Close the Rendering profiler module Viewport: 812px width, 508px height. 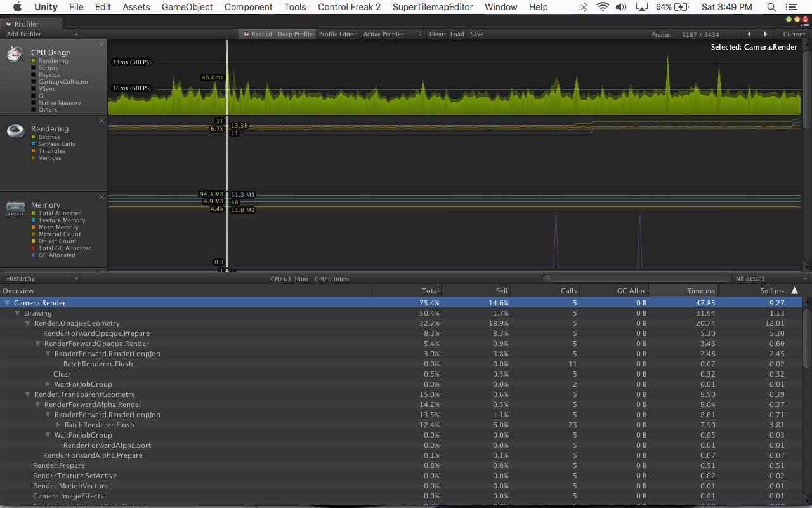[102, 121]
